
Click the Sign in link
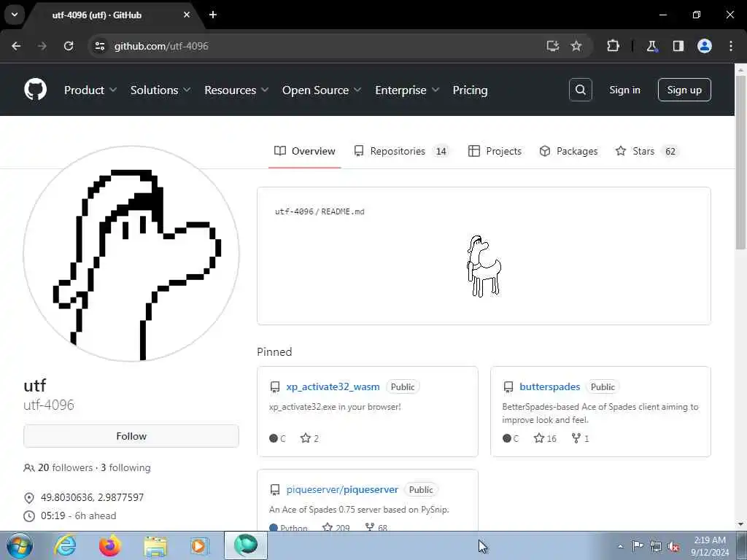click(624, 90)
